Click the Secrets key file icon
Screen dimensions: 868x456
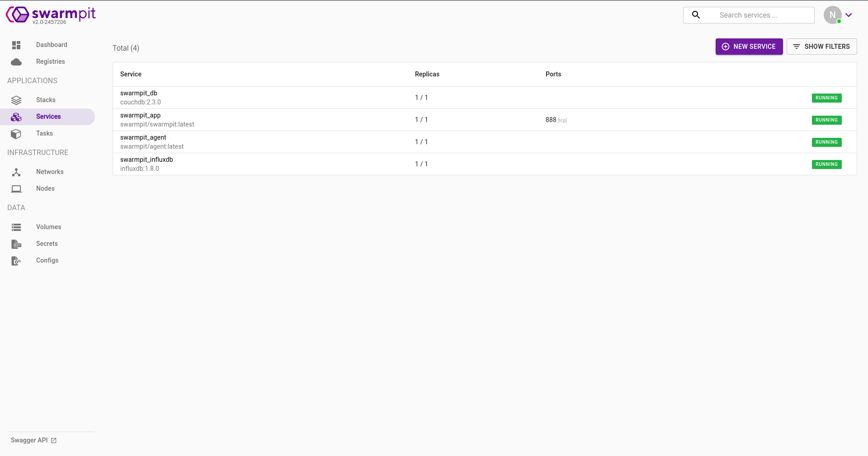click(16, 244)
